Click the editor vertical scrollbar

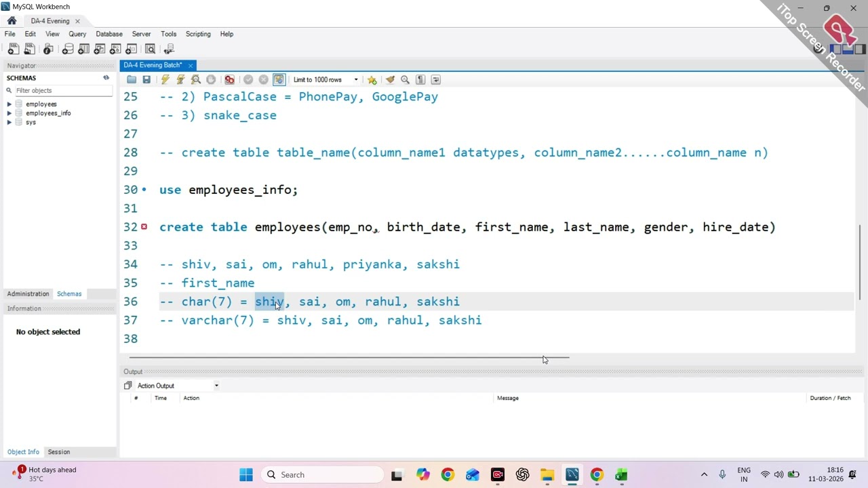tap(860, 261)
